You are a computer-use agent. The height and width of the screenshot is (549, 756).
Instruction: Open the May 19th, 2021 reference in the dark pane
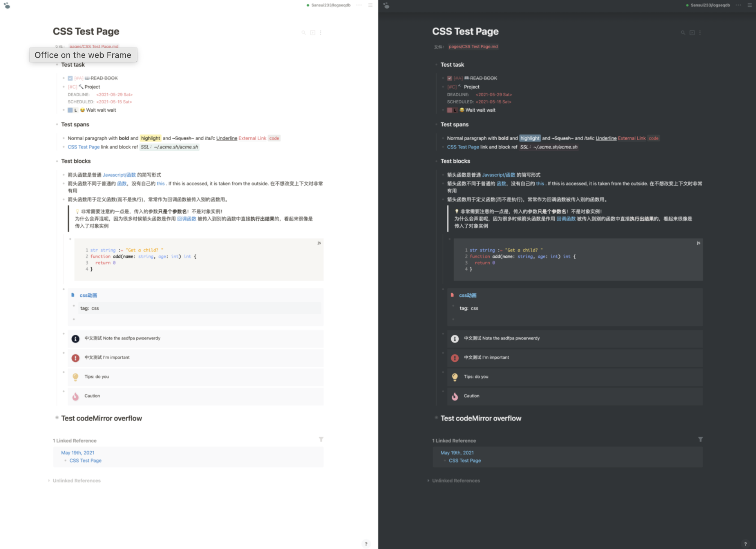click(457, 453)
